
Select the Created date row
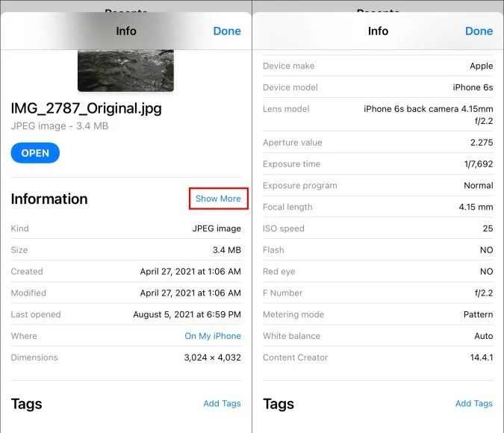[126, 272]
